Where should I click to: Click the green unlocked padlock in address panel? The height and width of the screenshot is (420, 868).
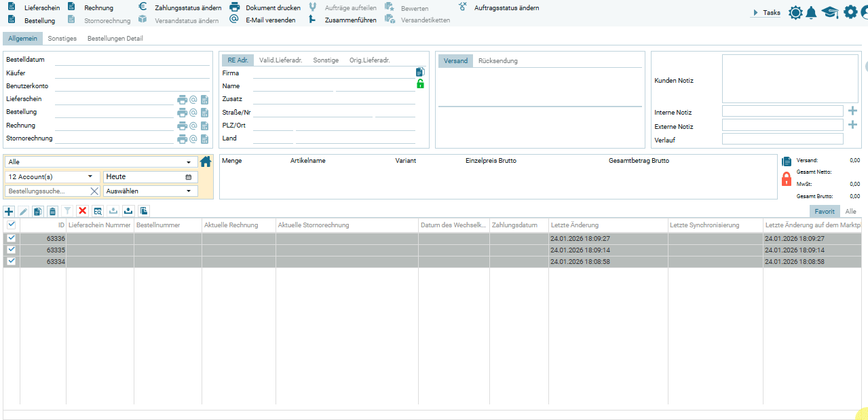(x=420, y=84)
